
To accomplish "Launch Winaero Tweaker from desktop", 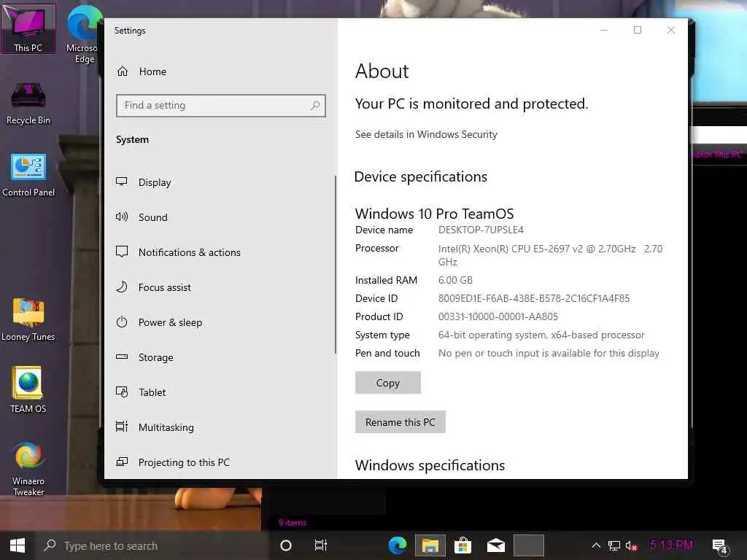I will click(28, 469).
